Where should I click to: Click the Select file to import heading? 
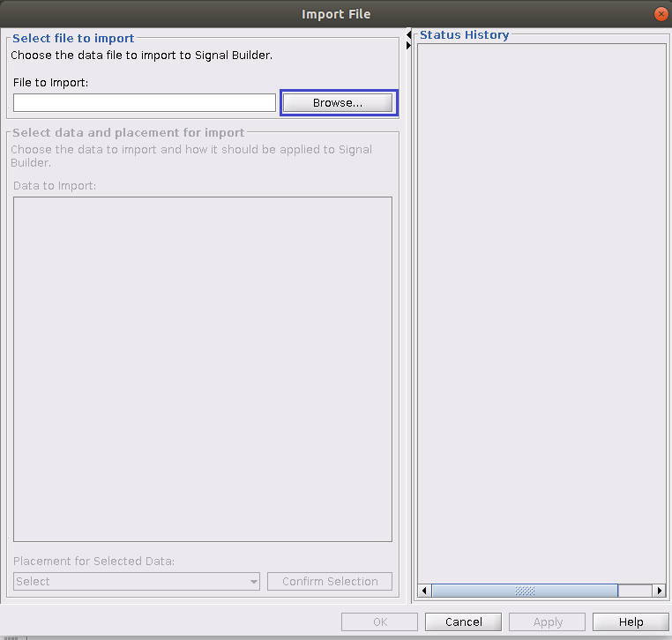click(x=73, y=39)
